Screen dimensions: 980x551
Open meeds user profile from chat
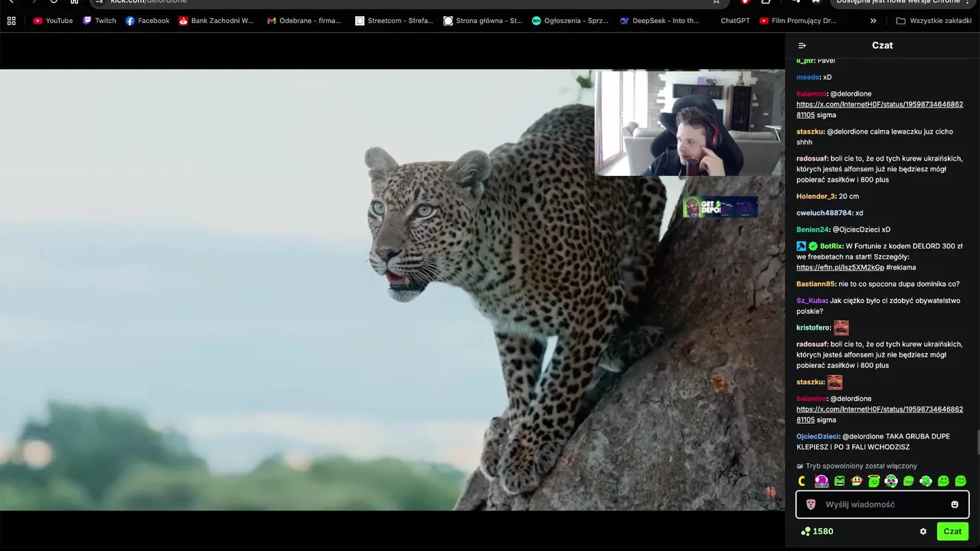(x=808, y=77)
